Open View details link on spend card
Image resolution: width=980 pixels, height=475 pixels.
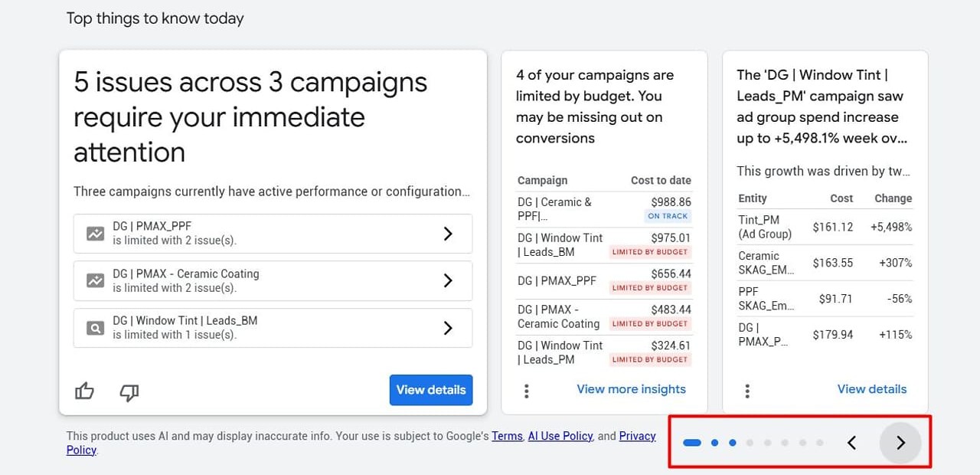point(872,389)
